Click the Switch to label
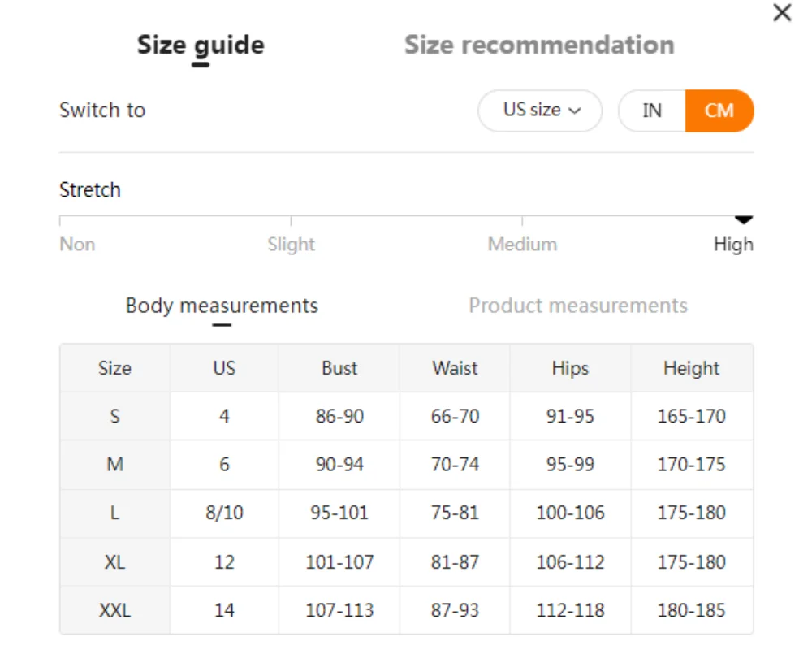The height and width of the screenshot is (650, 812). 102,110
